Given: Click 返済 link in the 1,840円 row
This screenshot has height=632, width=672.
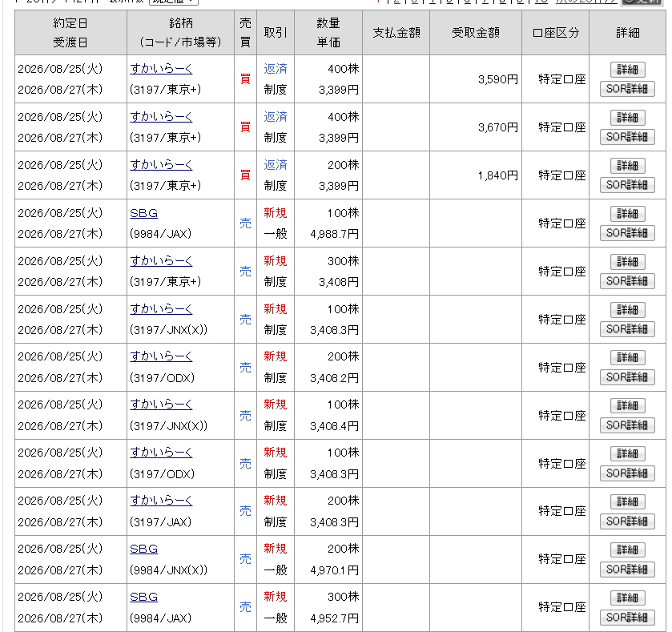Looking at the screenshot, I should coord(276,164).
